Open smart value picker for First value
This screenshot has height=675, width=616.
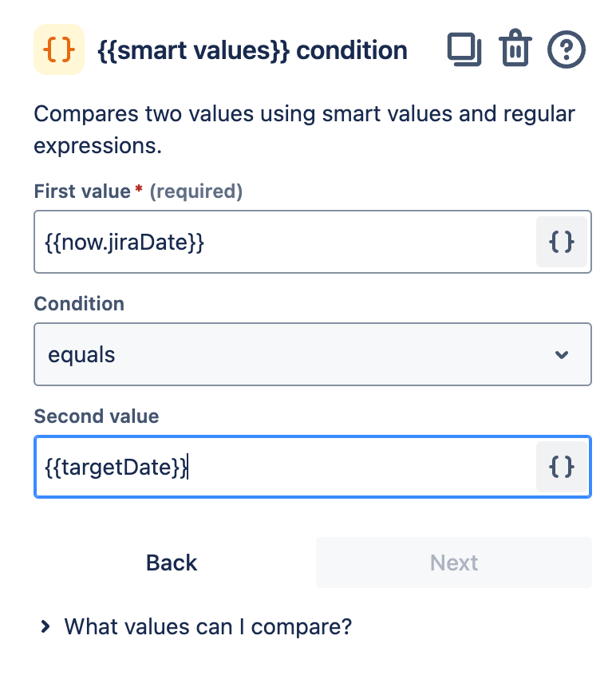click(x=562, y=242)
